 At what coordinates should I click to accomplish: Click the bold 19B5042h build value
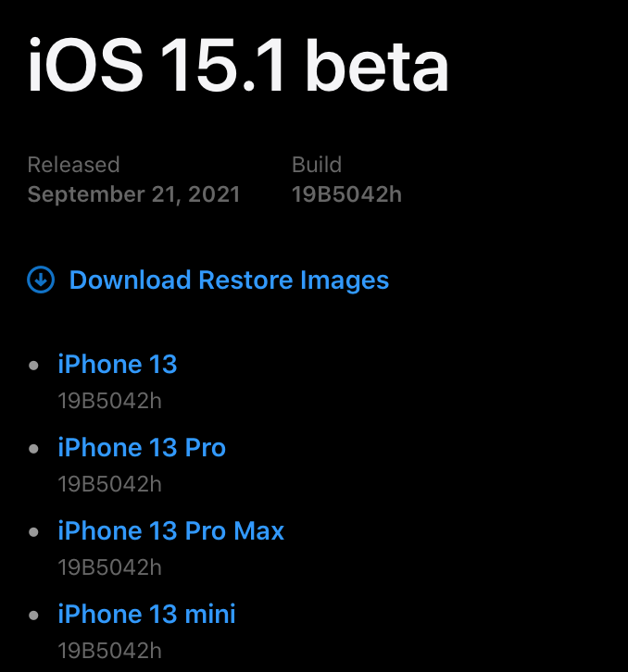coord(346,194)
